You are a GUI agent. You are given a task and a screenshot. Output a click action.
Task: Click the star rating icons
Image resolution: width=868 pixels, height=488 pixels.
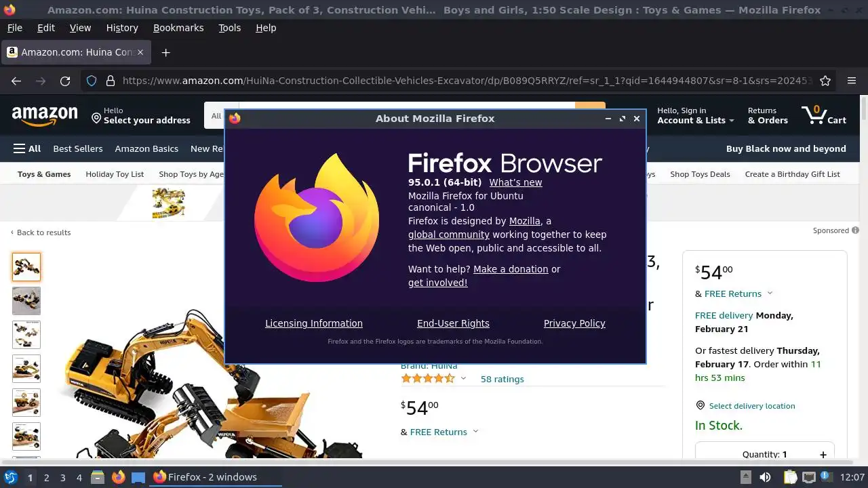point(428,378)
